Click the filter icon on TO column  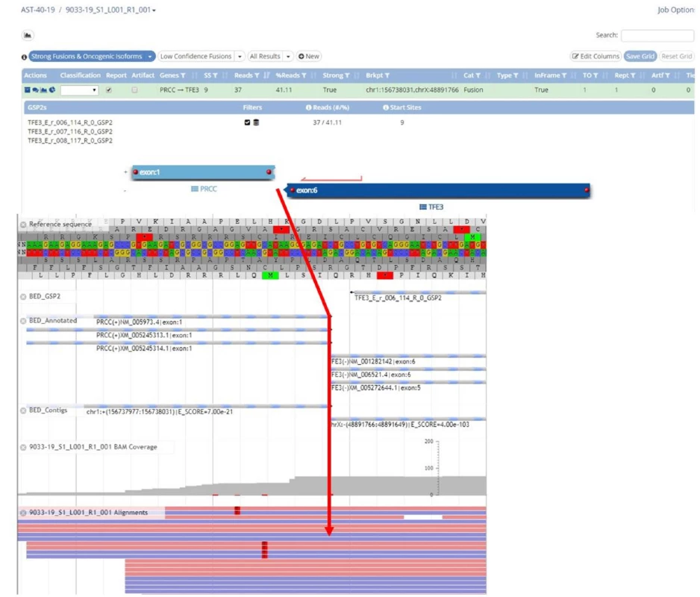tap(596, 75)
